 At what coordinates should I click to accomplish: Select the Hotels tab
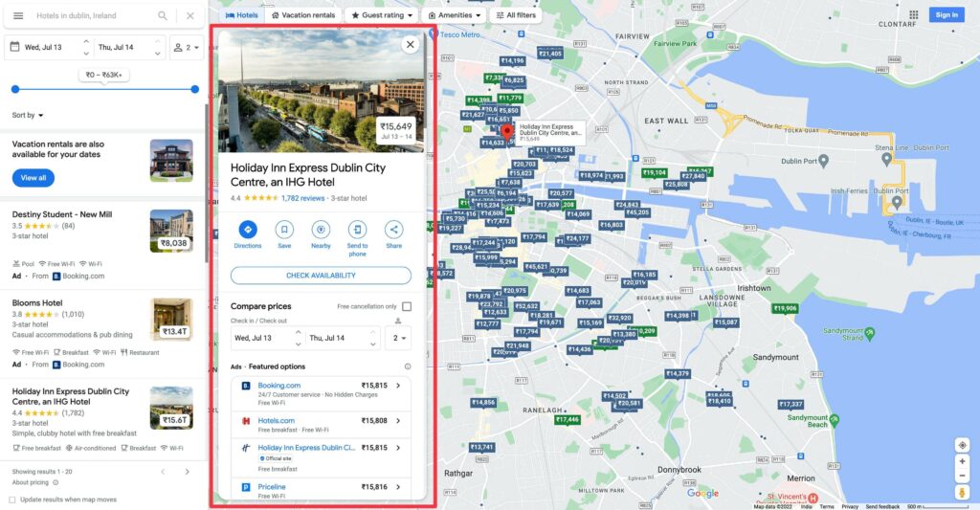(x=241, y=15)
